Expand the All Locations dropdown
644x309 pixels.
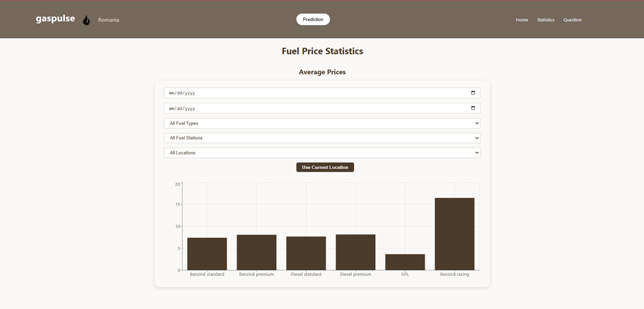pos(322,153)
